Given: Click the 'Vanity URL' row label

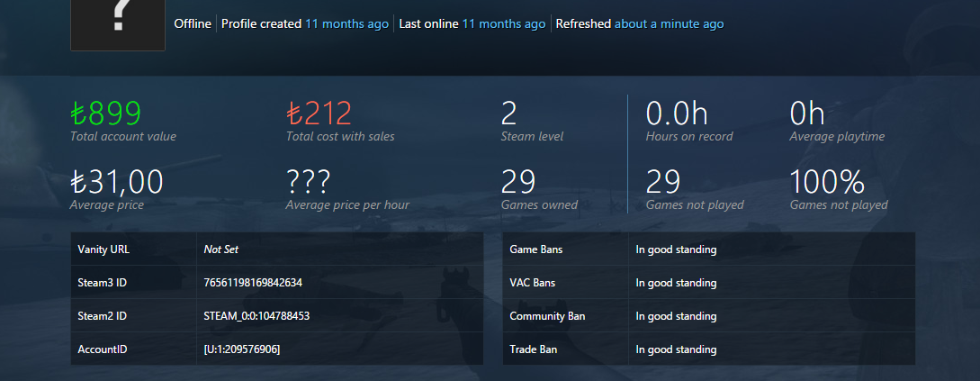Looking at the screenshot, I should tap(103, 249).
